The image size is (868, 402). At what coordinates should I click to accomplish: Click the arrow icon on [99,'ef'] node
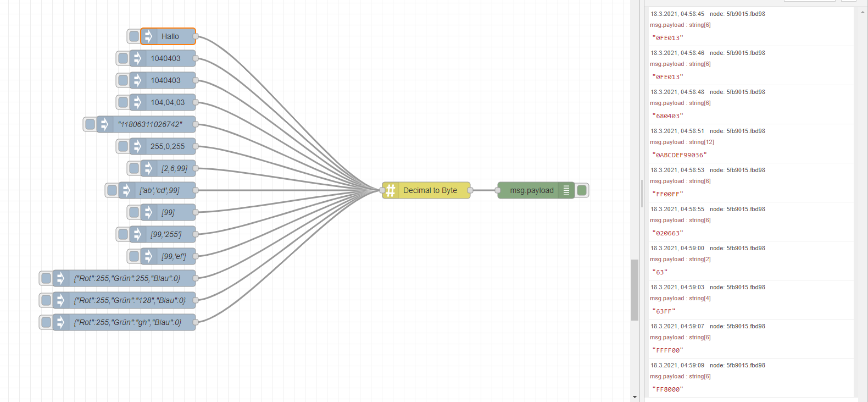(148, 256)
